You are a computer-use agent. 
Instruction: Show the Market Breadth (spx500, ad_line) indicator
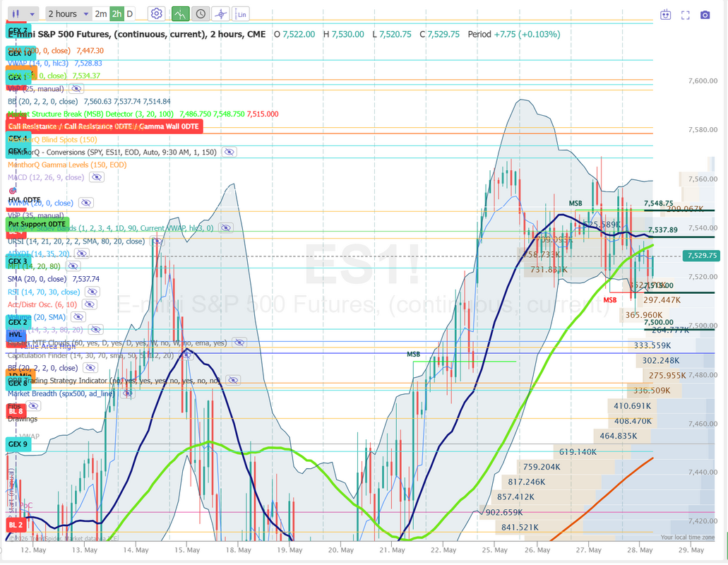pyautogui.click(x=127, y=393)
